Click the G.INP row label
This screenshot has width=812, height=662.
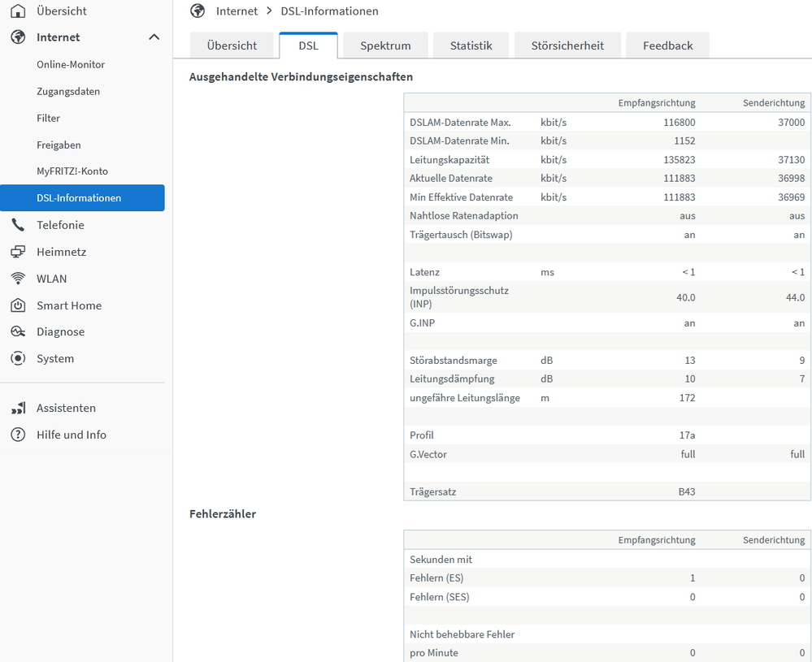pyautogui.click(x=422, y=323)
